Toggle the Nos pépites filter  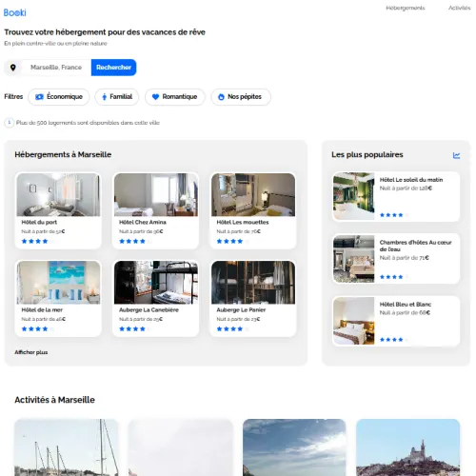241,97
